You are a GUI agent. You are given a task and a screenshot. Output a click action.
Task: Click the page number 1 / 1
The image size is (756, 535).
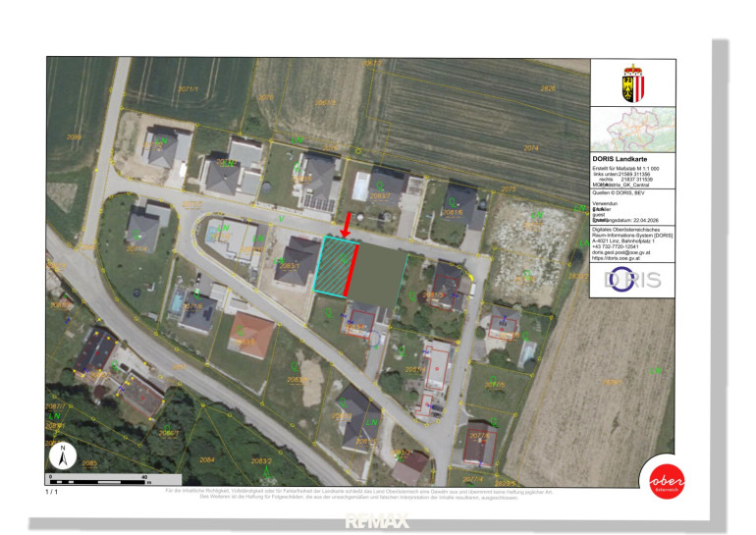pyautogui.click(x=52, y=492)
